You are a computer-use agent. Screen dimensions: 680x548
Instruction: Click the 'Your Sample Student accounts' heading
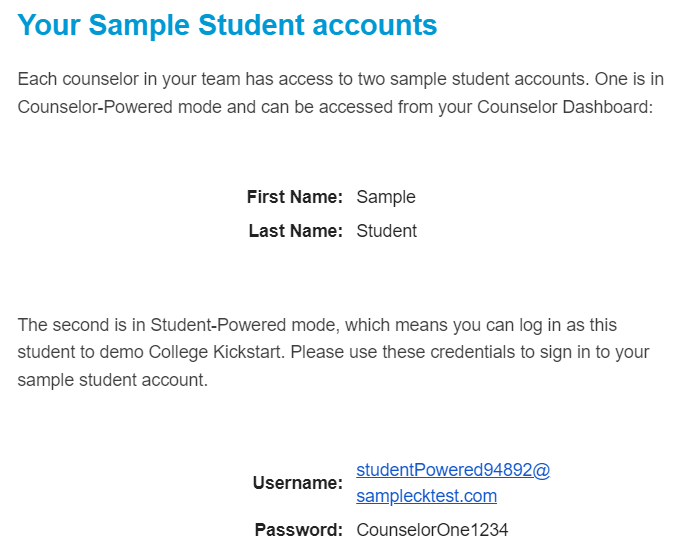[x=227, y=25]
